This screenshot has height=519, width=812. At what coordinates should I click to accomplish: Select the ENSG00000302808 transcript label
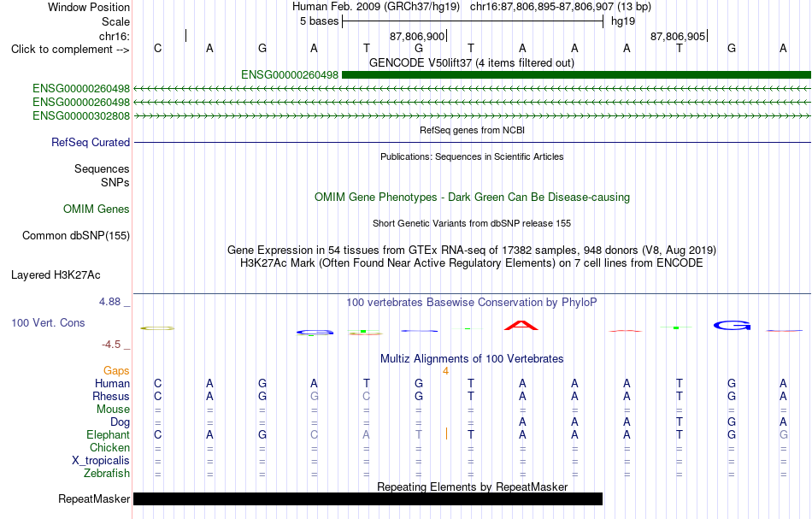(81, 116)
